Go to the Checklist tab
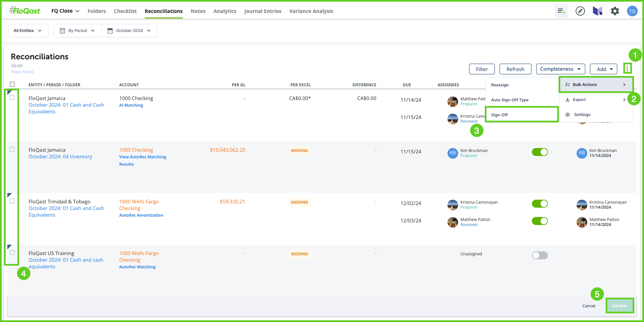The height and width of the screenshot is (322, 644). (x=125, y=11)
